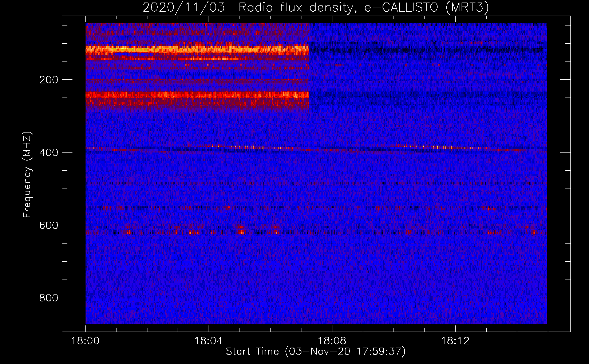Viewport: 589px width, 364px height.
Task: Click the plot title '2020/11/03 Radio flux density'
Action: (316, 8)
